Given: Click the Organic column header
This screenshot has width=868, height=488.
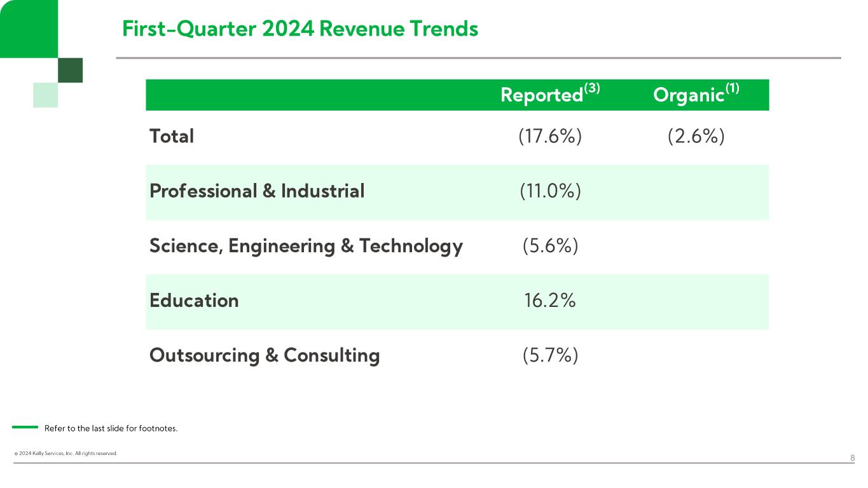Looking at the screenshot, I should 696,95.
